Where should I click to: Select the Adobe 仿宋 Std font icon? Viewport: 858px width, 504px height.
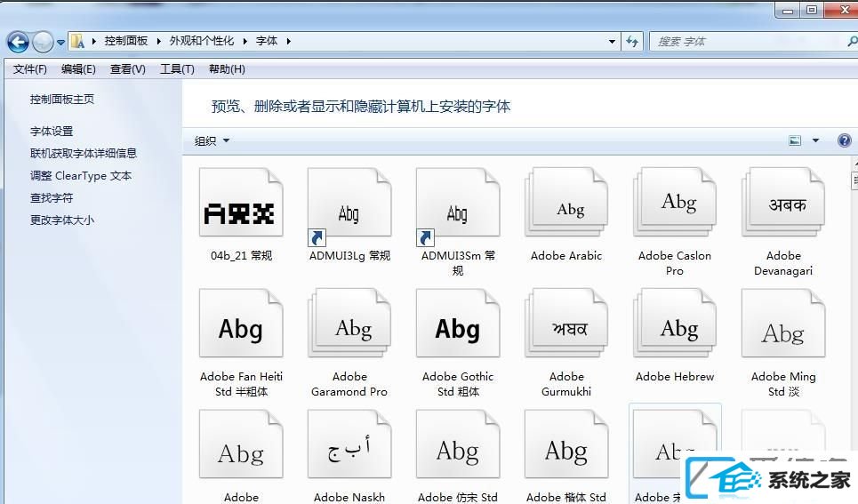(458, 444)
